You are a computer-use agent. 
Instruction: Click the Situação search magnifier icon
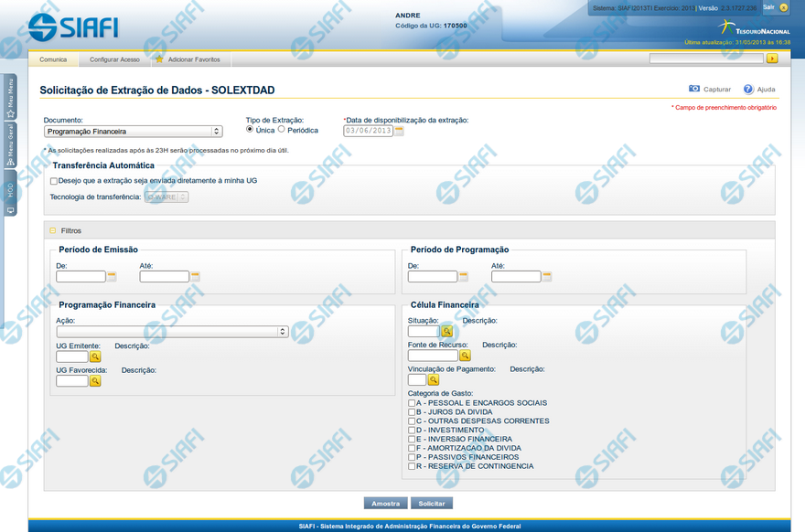447,332
